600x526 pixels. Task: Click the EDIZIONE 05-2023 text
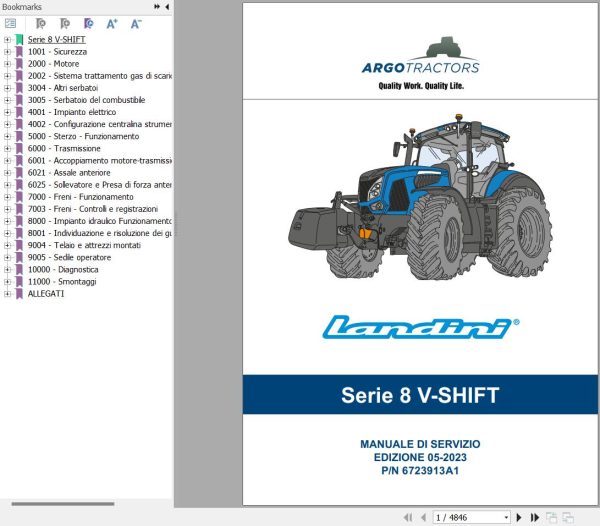pyautogui.click(x=420, y=458)
